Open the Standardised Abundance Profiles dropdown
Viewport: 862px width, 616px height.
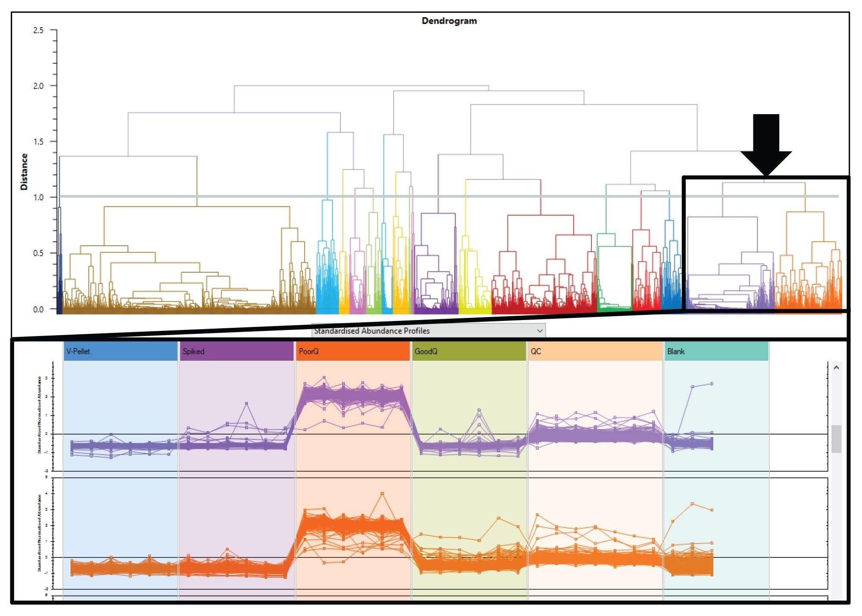click(428, 331)
